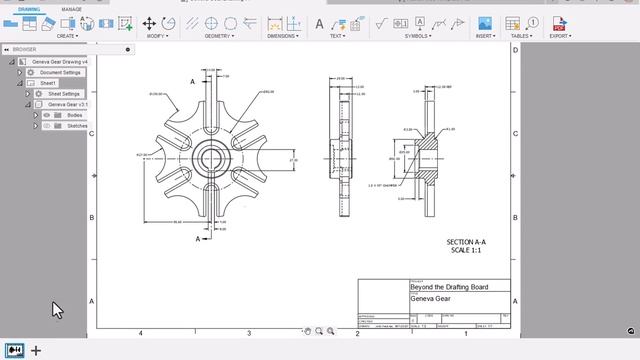The height and width of the screenshot is (360, 640).
Task: Select the Table tool
Action: tap(512, 24)
